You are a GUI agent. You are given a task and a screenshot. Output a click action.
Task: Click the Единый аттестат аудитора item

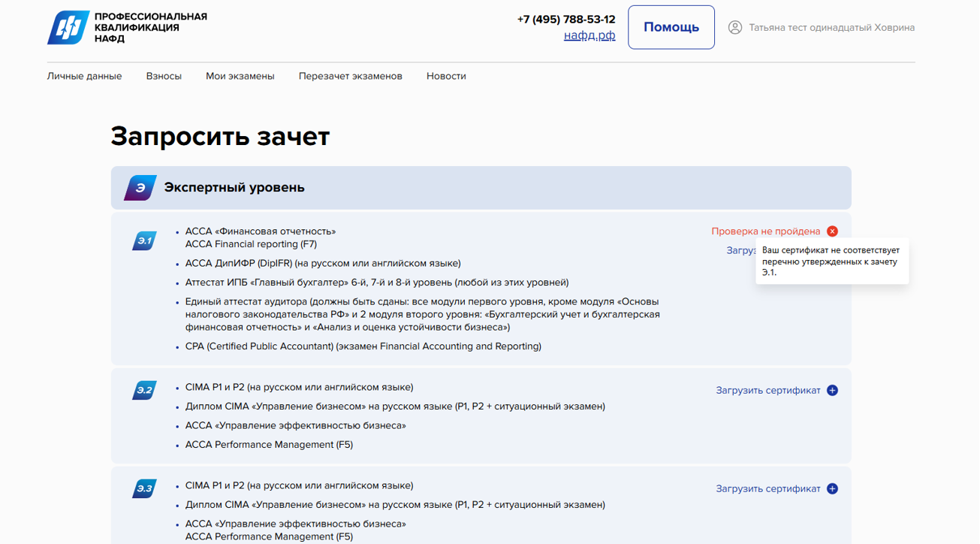coord(423,315)
